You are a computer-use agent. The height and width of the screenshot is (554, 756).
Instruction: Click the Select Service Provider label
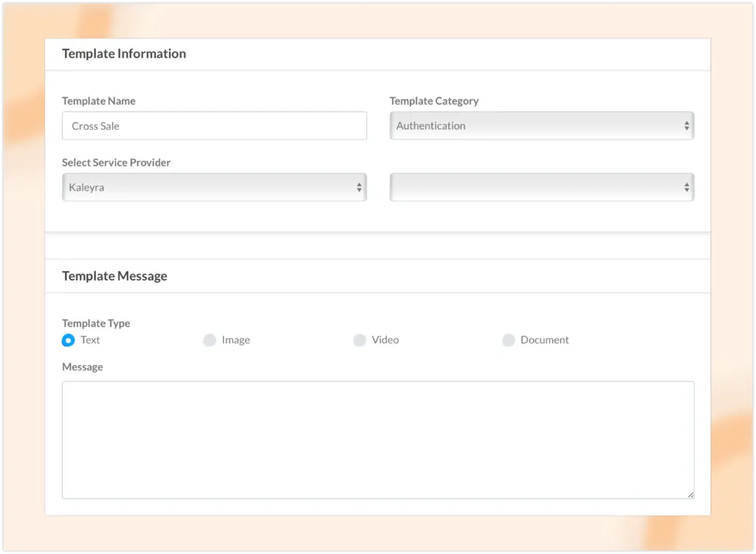click(x=116, y=162)
